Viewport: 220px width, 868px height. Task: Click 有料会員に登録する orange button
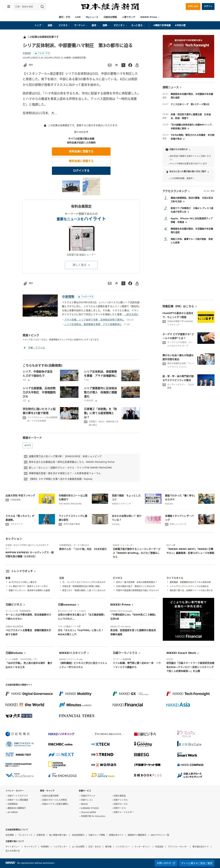pos(81,152)
